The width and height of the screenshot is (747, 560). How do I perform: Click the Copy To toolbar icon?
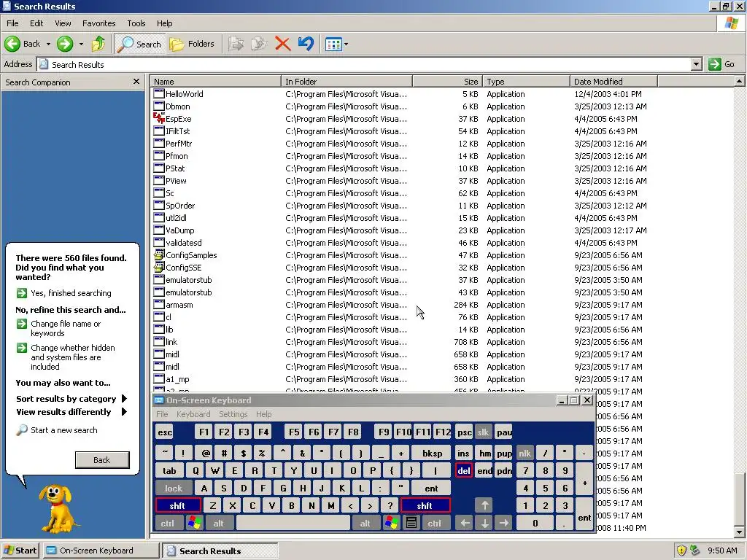tap(259, 44)
